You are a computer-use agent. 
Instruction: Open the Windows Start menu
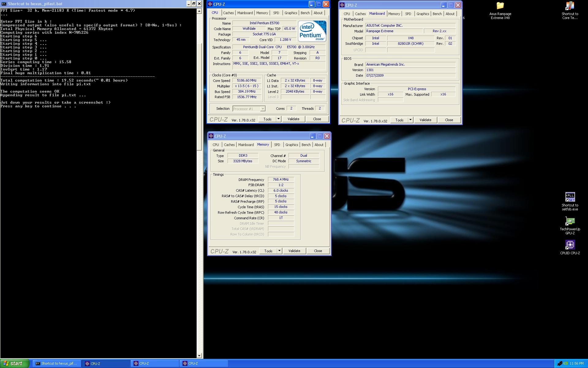click(x=15, y=363)
